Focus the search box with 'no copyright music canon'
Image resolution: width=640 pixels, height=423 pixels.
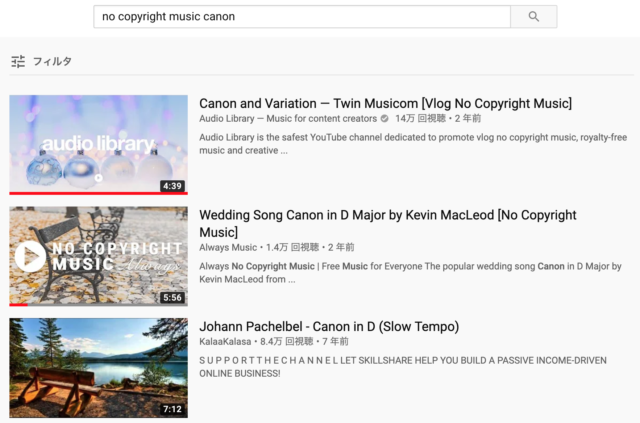tap(302, 17)
